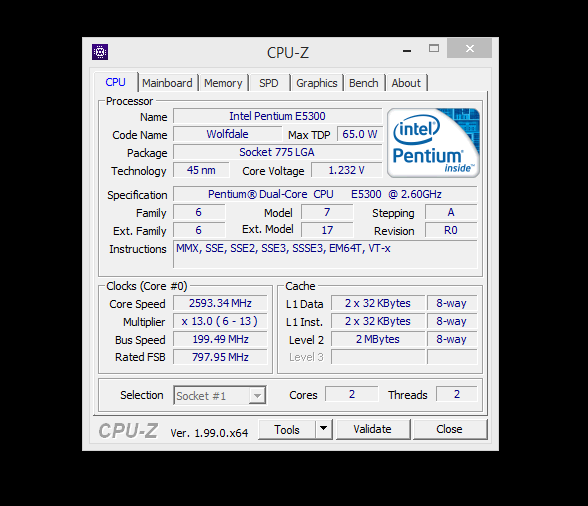Click the Package value Socket 775 LGA

click(x=277, y=152)
